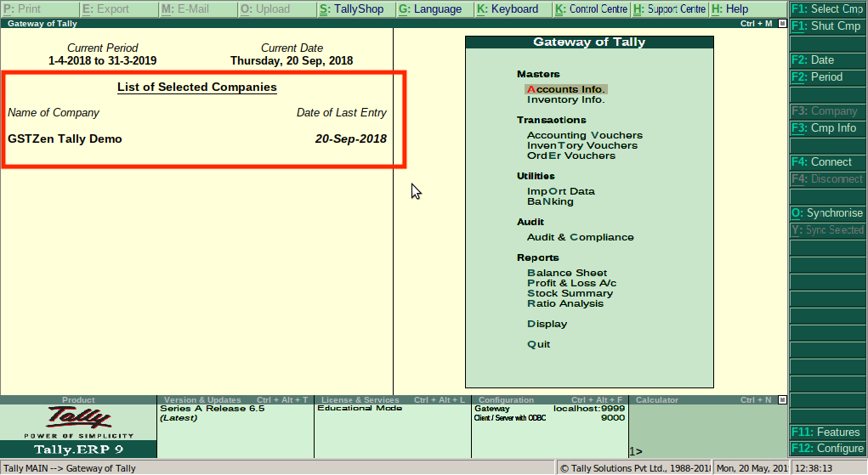Open Support Centre
Image resolution: width=868 pixels, height=475 pixels.
pos(670,9)
